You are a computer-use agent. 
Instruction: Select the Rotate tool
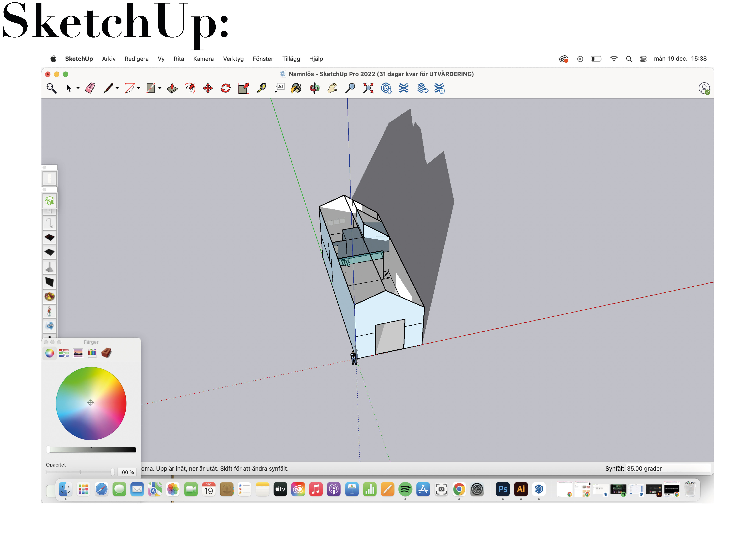(x=226, y=88)
